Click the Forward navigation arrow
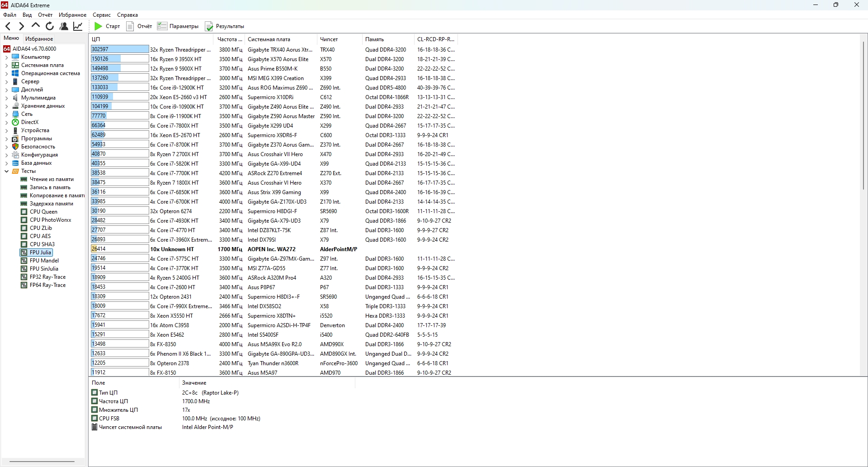868x467 pixels. 21,26
